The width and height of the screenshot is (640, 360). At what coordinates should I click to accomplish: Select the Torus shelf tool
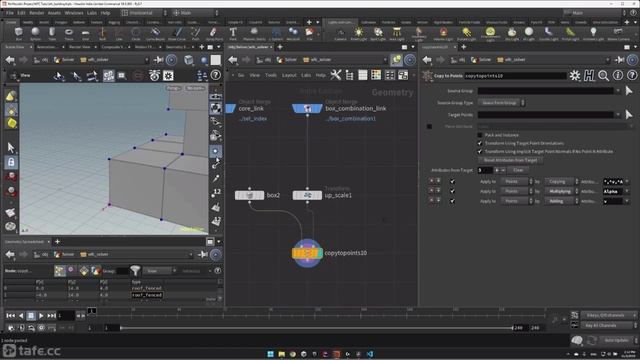coord(69,33)
